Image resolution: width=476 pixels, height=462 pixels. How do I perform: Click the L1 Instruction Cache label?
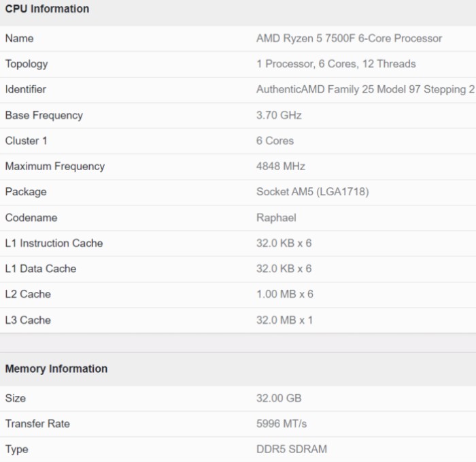coord(54,243)
